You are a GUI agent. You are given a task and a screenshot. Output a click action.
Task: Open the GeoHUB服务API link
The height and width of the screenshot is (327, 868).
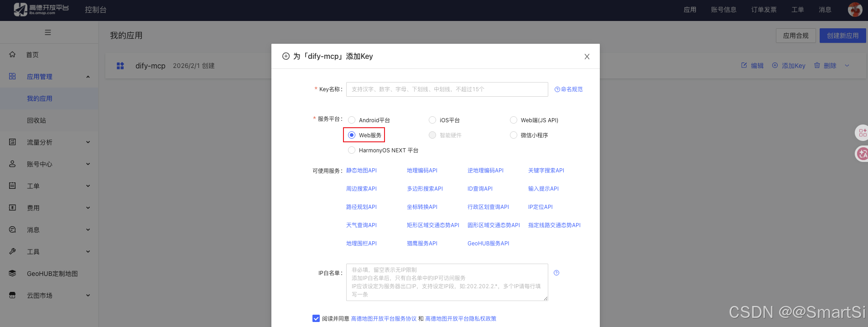489,244
